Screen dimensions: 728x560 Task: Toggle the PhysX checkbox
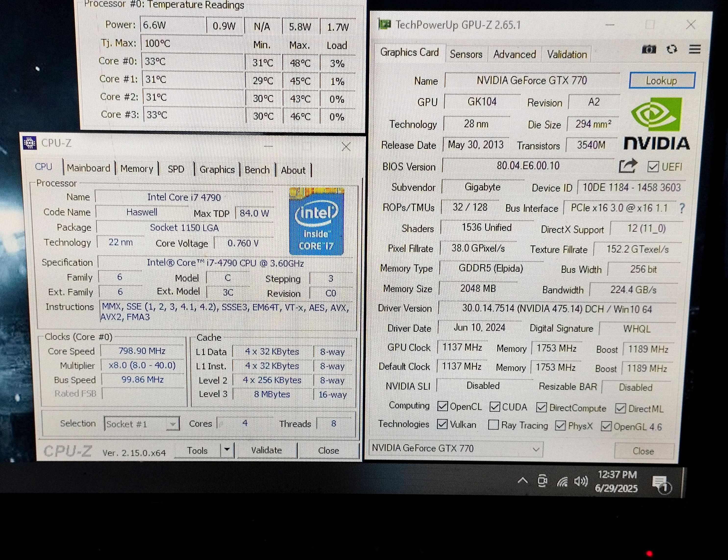pos(560,425)
